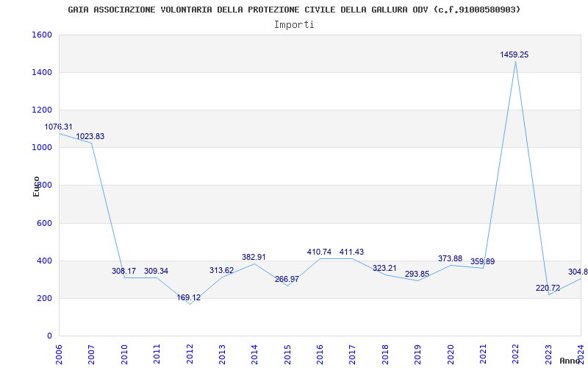Select the data label 1023.83
Viewport: 588px width, 368px height.
point(90,137)
